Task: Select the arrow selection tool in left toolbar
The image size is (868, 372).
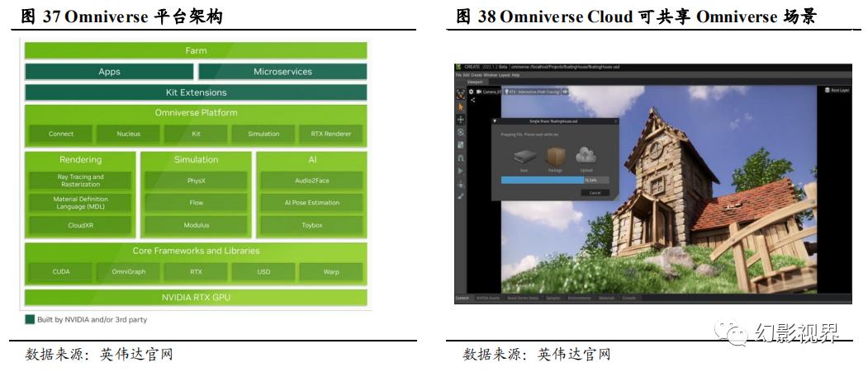Action: pos(461,106)
